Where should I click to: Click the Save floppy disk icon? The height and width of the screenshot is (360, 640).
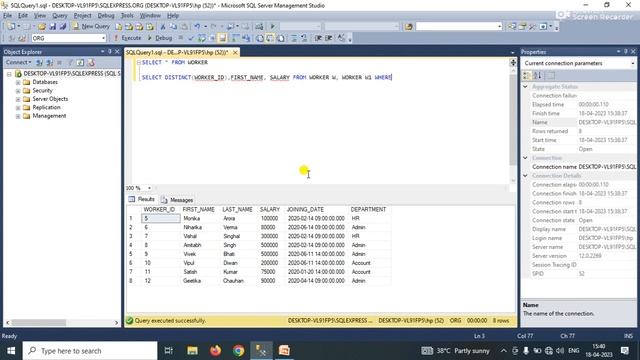(x=52, y=27)
